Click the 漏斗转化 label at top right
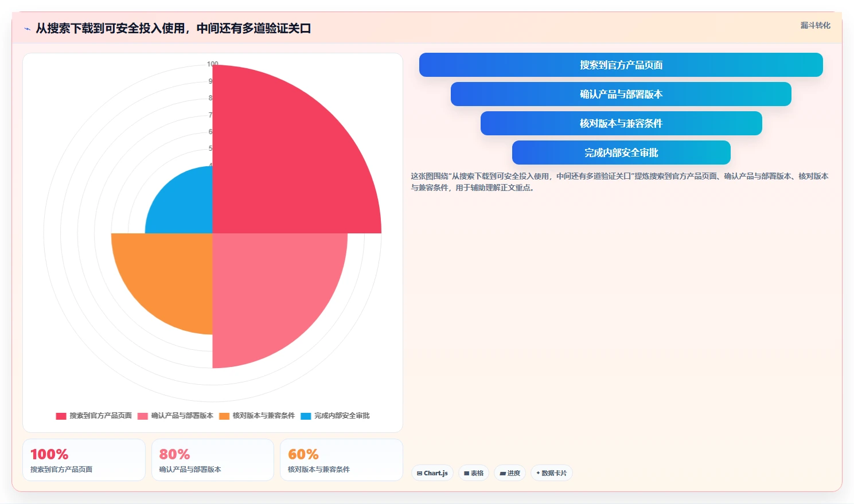The image size is (854, 504). click(815, 25)
